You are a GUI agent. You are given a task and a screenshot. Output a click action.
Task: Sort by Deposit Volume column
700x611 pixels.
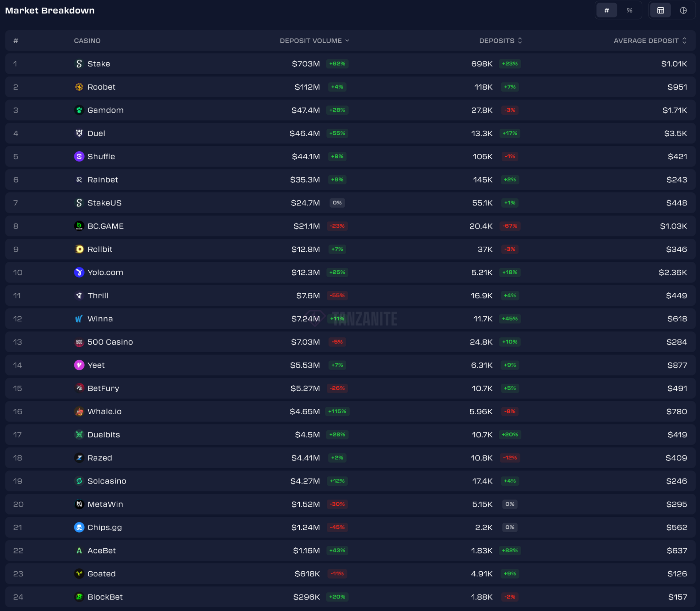tap(314, 41)
